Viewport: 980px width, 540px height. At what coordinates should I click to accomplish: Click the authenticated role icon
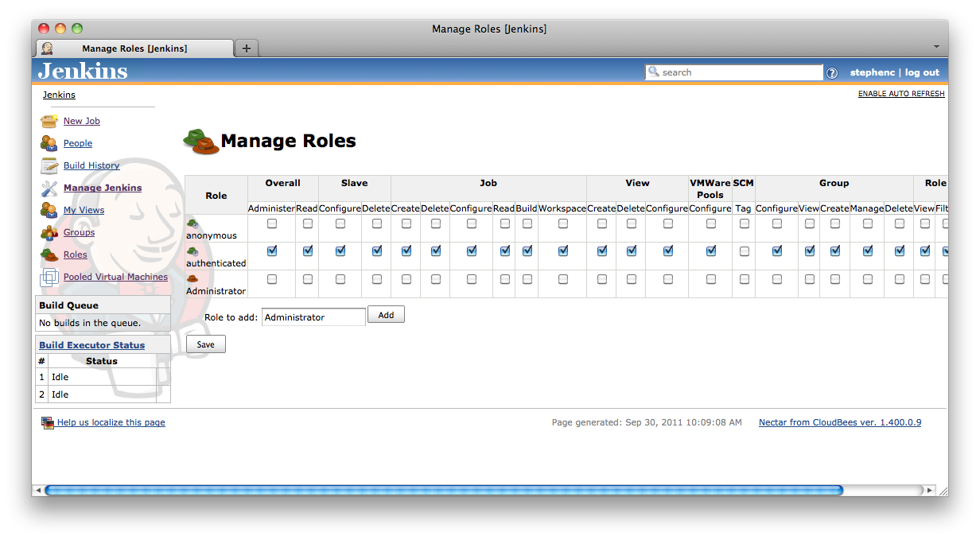coord(192,251)
